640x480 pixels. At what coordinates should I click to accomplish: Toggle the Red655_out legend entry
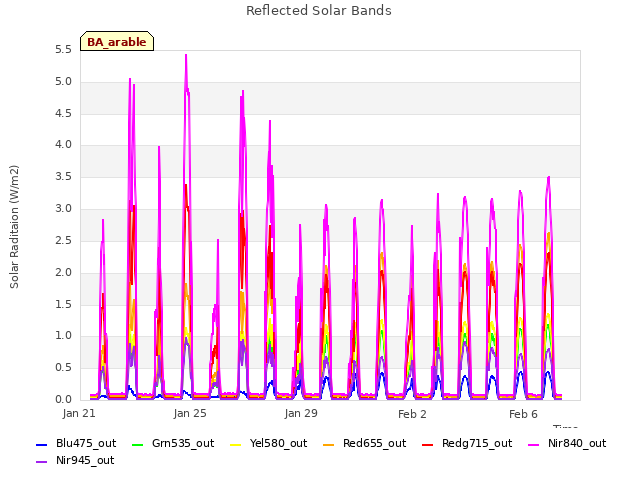364,444
